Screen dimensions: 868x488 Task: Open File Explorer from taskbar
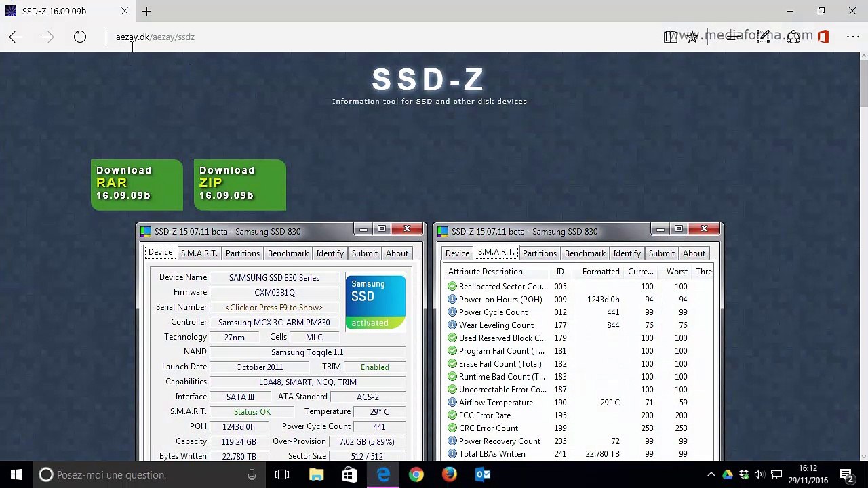tap(317, 475)
